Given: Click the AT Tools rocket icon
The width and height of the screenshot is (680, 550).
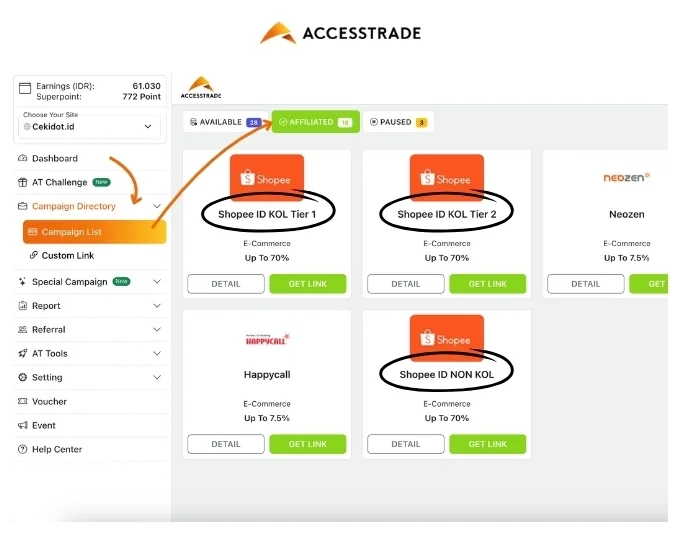Looking at the screenshot, I should [22, 354].
